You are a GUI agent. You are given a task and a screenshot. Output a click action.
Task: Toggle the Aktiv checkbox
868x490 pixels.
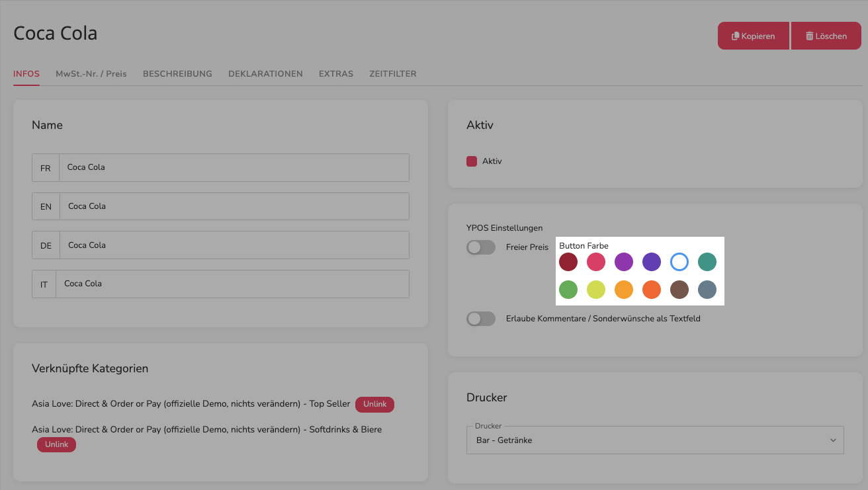(472, 161)
